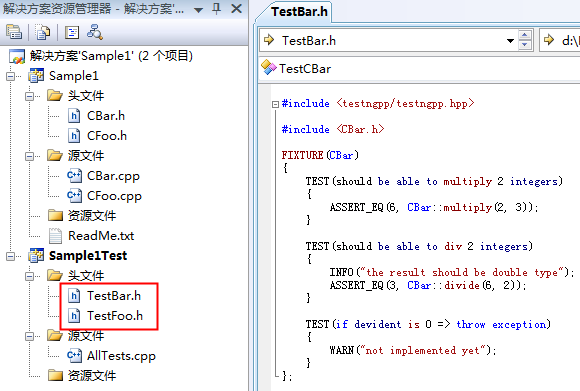
Task: Select the TestBar.h file icon
Action: pyautogui.click(x=74, y=296)
